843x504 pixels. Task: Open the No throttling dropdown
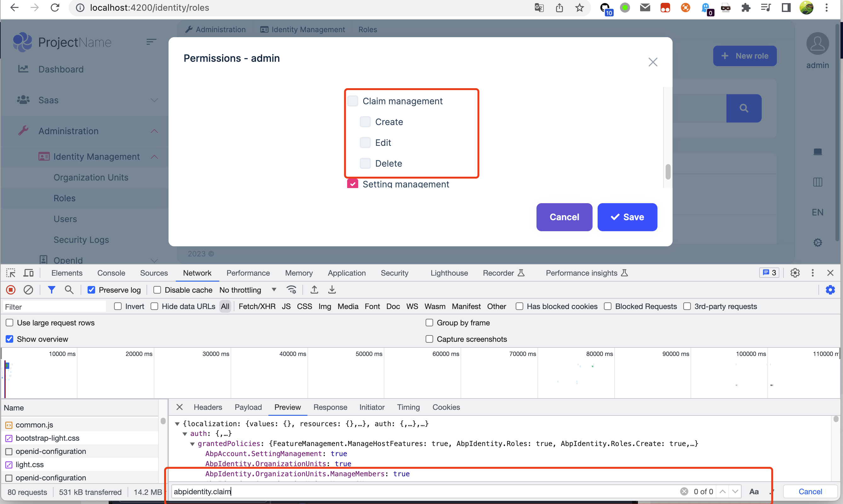coord(247,290)
